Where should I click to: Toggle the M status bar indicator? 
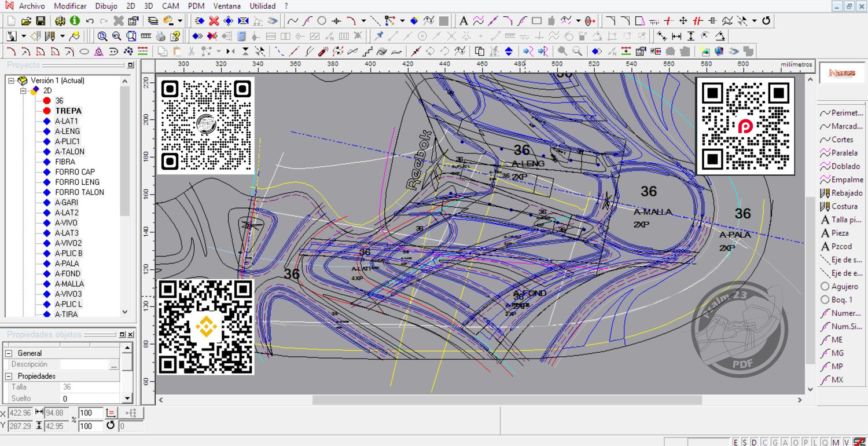pyautogui.click(x=835, y=442)
